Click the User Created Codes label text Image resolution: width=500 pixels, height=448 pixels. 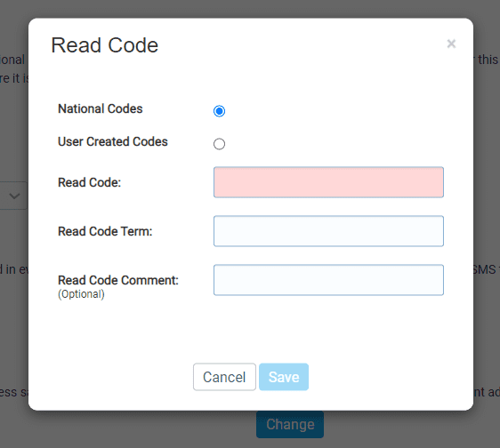pyautogui.click(x=113, y=141)
